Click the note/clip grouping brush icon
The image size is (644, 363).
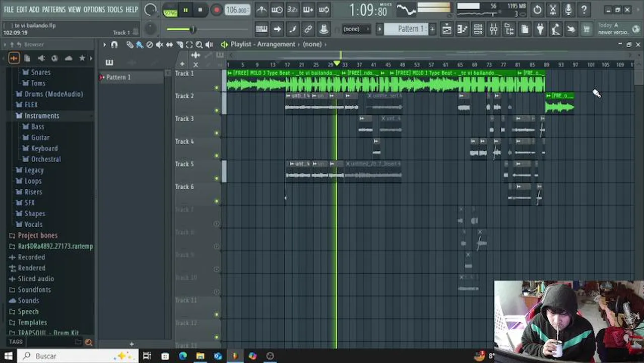(x=293, y=29)
